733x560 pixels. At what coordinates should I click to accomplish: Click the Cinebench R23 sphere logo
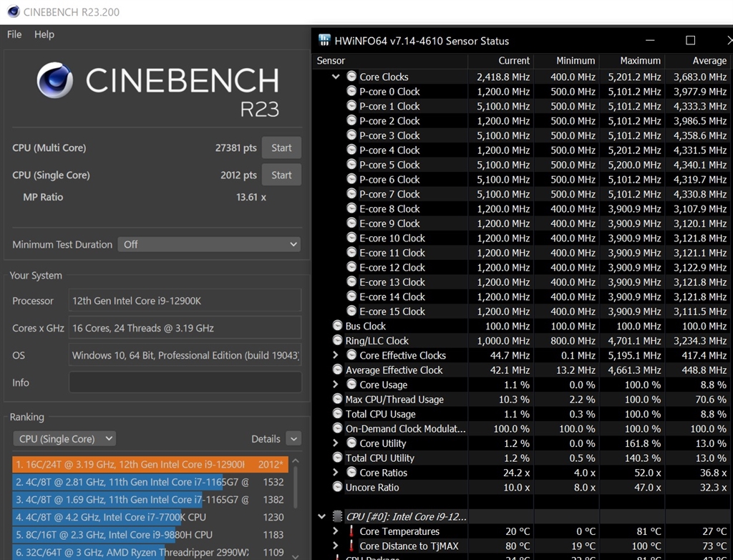coord(55,80)
